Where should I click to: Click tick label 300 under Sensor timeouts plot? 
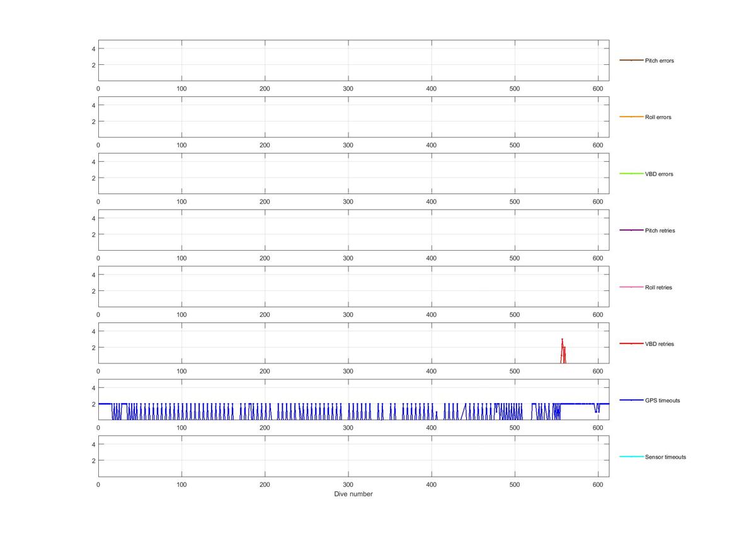348,485
